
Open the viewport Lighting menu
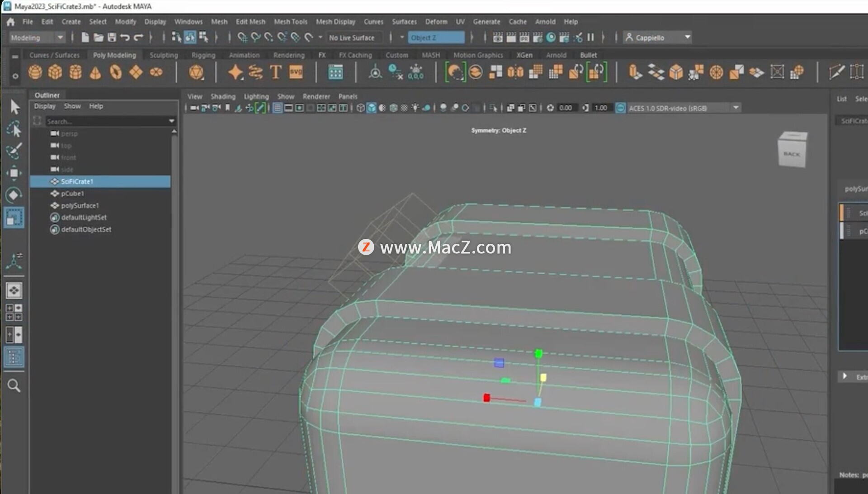256,96
